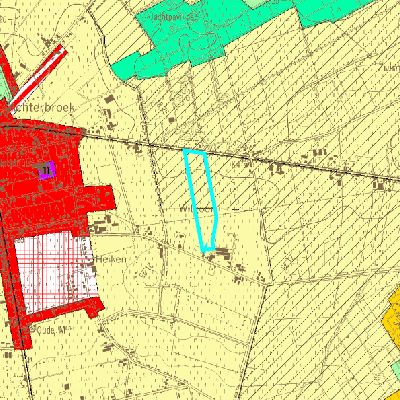Click the building cluster left of Heiken
Viewport: 400px width, 400px height.
tap(101, 224)
